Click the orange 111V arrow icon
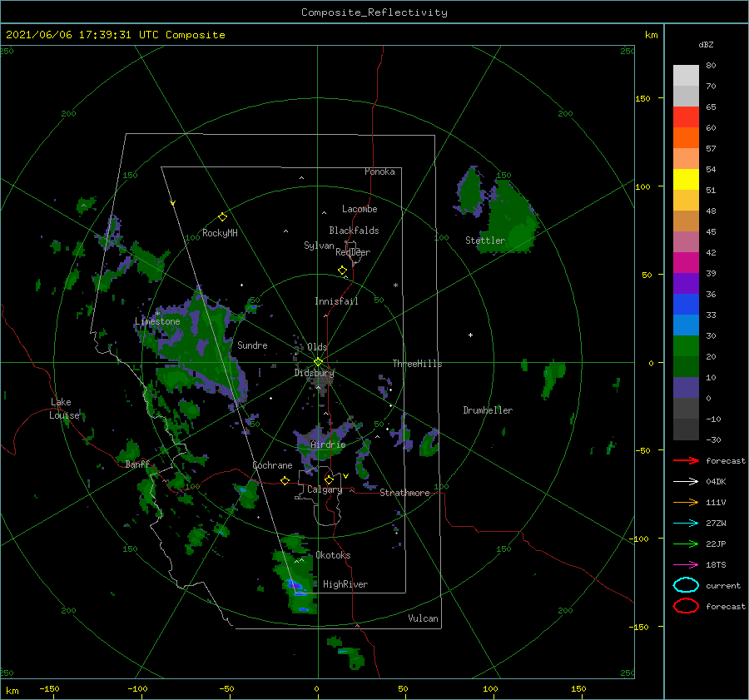The height and width of the screenshot is (700, 749). coord(686,502)
